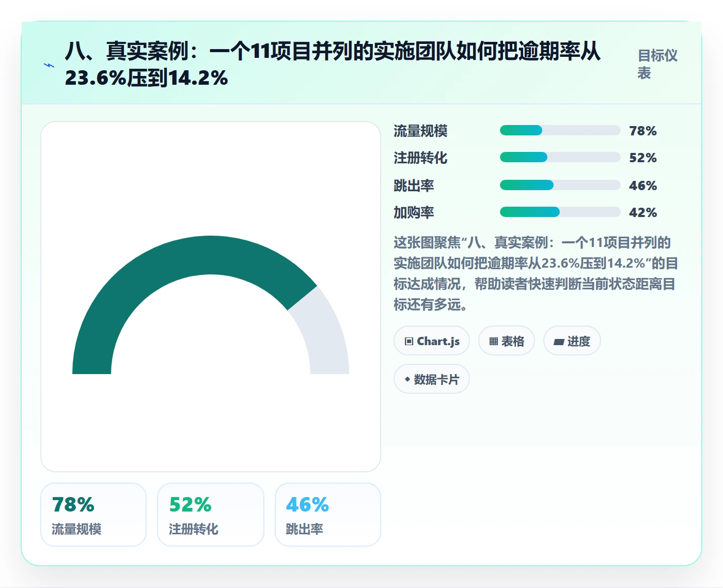The height and width of the screenshot is (588, 723).
Task: Select the 进度 tag
Action: point(572,341)
